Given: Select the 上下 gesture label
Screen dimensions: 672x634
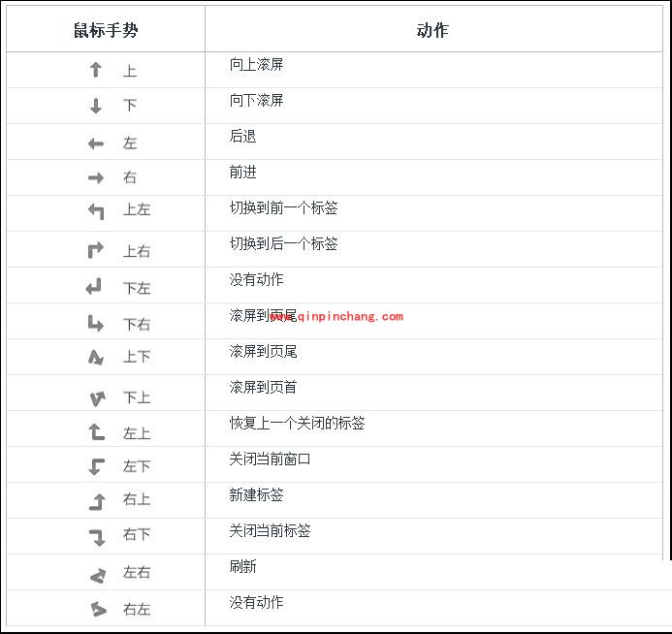Looking at the screenshot, I should click(x=137, y=357).
